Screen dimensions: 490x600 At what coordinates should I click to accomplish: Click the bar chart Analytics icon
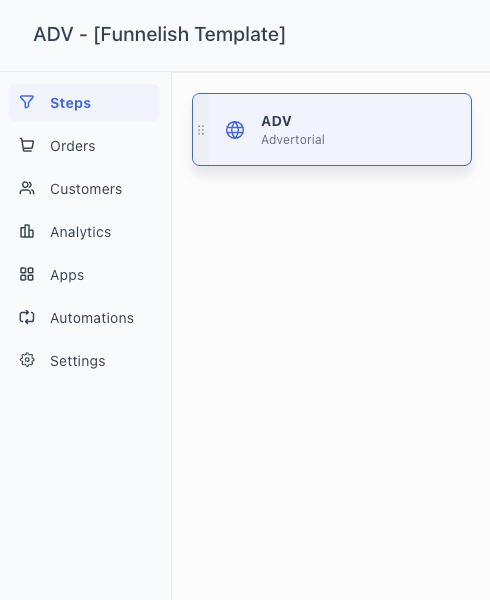click(27, 232)
